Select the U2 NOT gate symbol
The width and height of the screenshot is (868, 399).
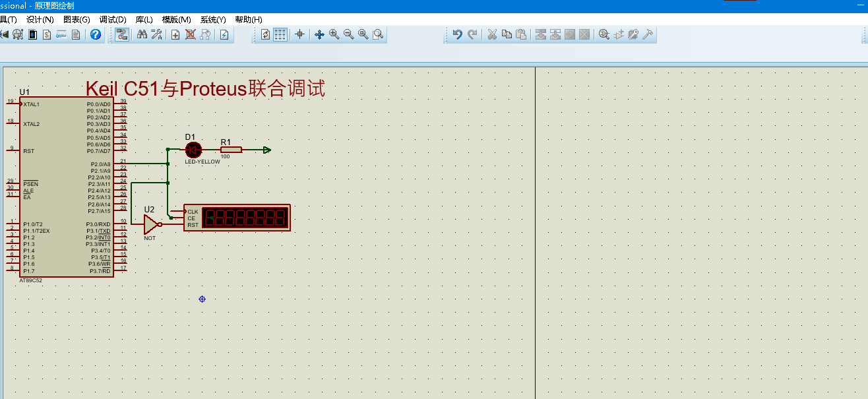[x=153, y=224]
